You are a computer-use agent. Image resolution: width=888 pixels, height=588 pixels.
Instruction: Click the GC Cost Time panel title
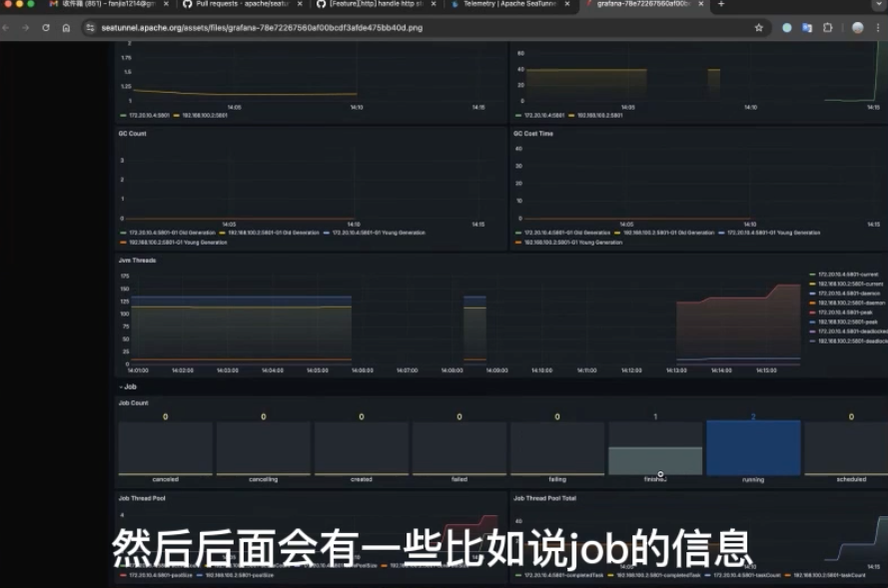[533, 134]
